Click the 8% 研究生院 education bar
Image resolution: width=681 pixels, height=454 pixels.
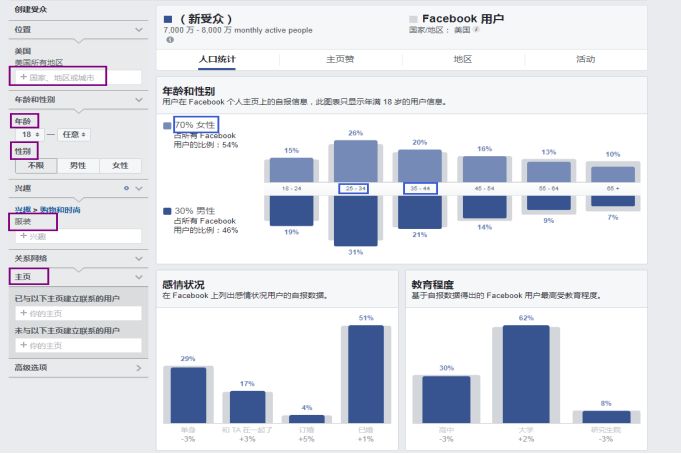606,417
